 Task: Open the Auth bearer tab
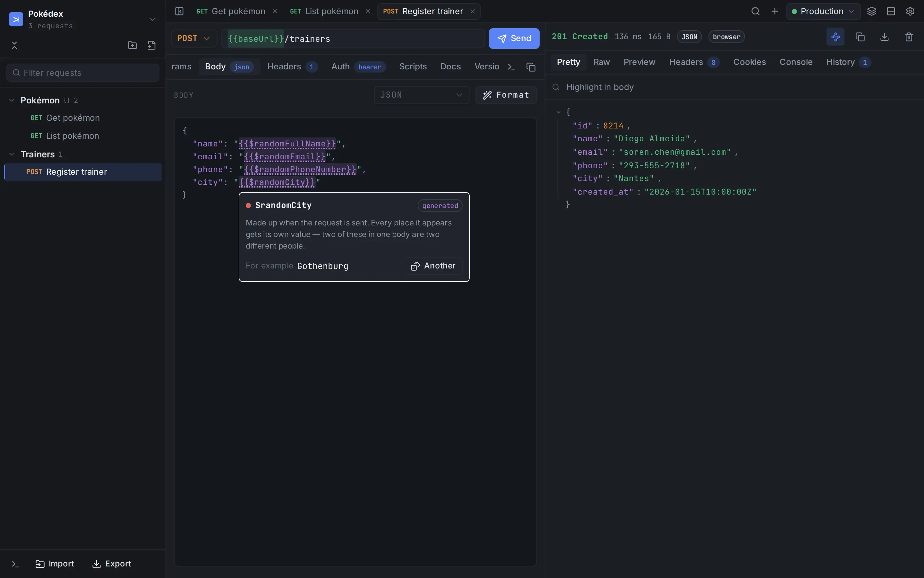(358, 67)
